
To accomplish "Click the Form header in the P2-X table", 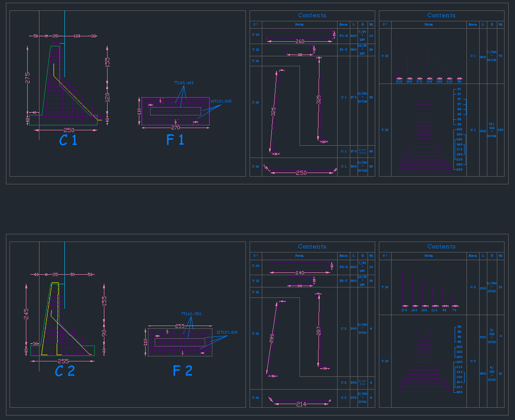I will coord(299,256).
